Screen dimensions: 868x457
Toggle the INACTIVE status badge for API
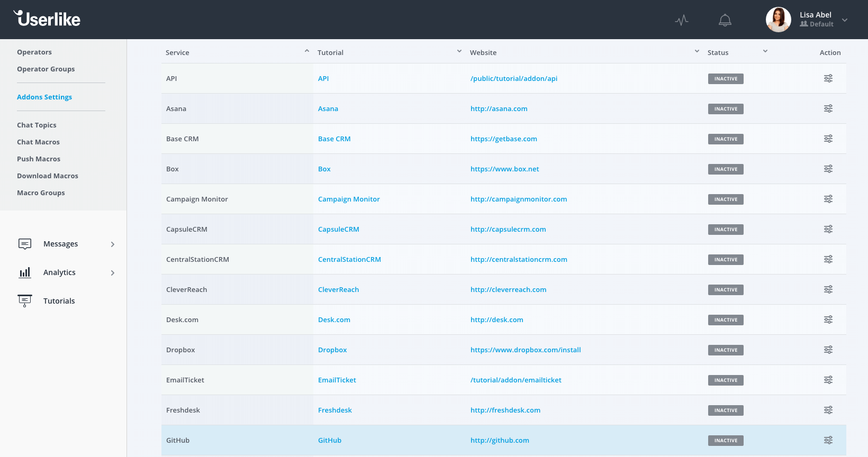click(726, 79)
